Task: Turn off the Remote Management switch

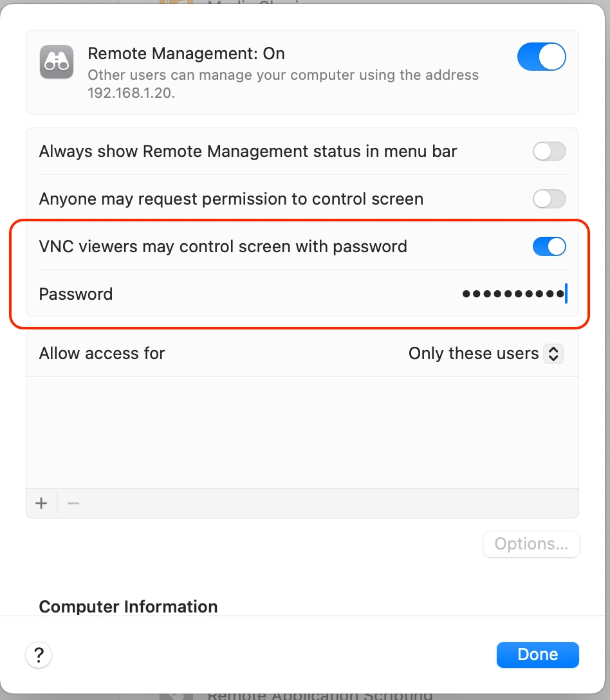Action: pos(542,57)
